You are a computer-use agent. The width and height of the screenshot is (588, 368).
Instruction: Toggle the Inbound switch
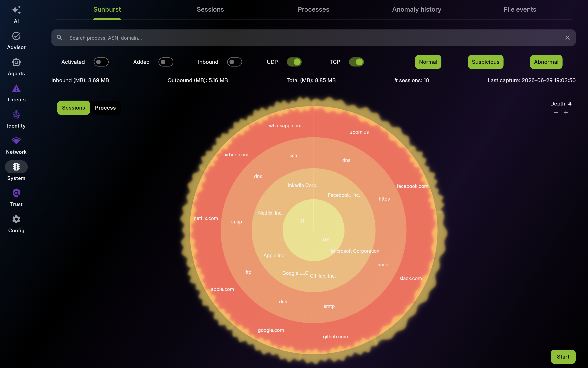234,62
